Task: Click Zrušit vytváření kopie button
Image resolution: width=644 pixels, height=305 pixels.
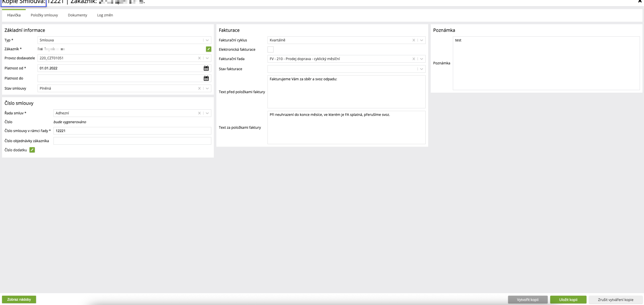Action: click(x=615, y=299)
